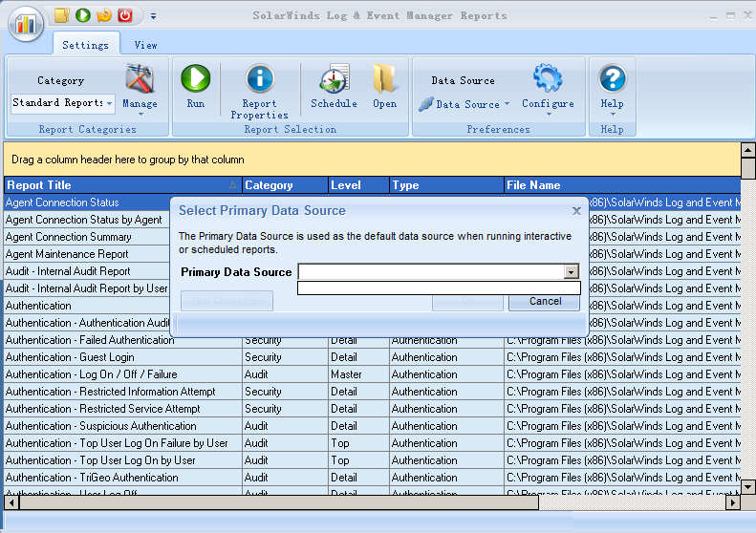This screenshot has width=756, height=533.
Task: Click the Cancel button in the dialog
Action: click(545, 301)
